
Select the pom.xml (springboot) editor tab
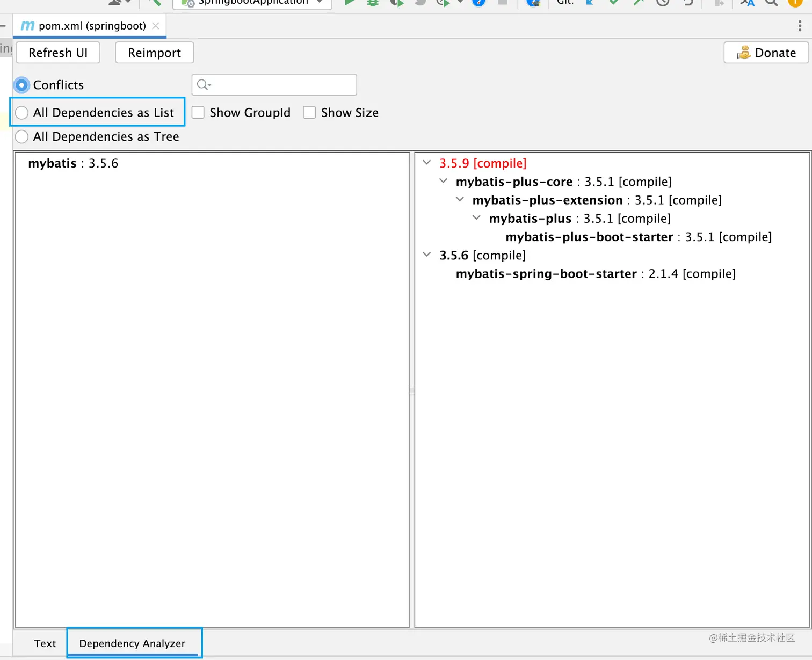[89, 26]
